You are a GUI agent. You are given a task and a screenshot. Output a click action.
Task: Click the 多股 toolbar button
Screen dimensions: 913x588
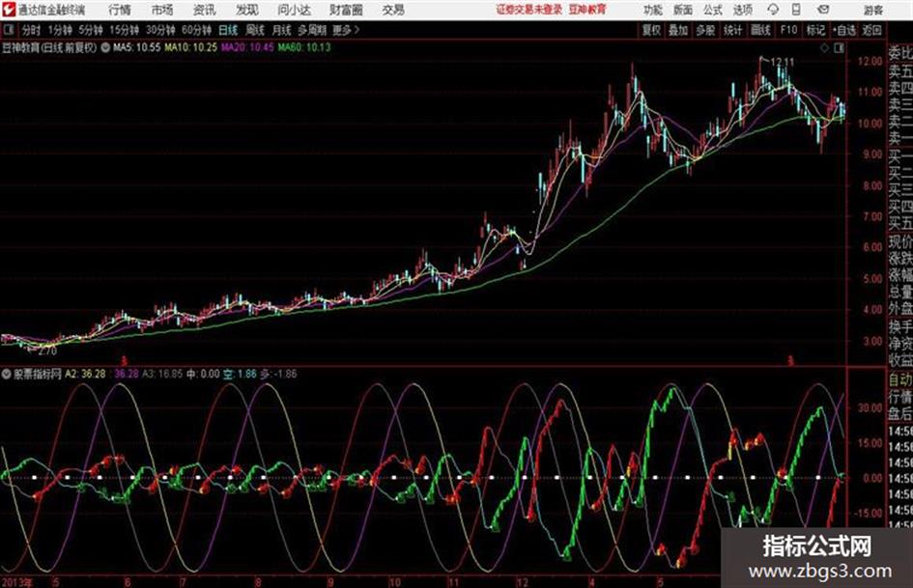[x=705, y=30]
